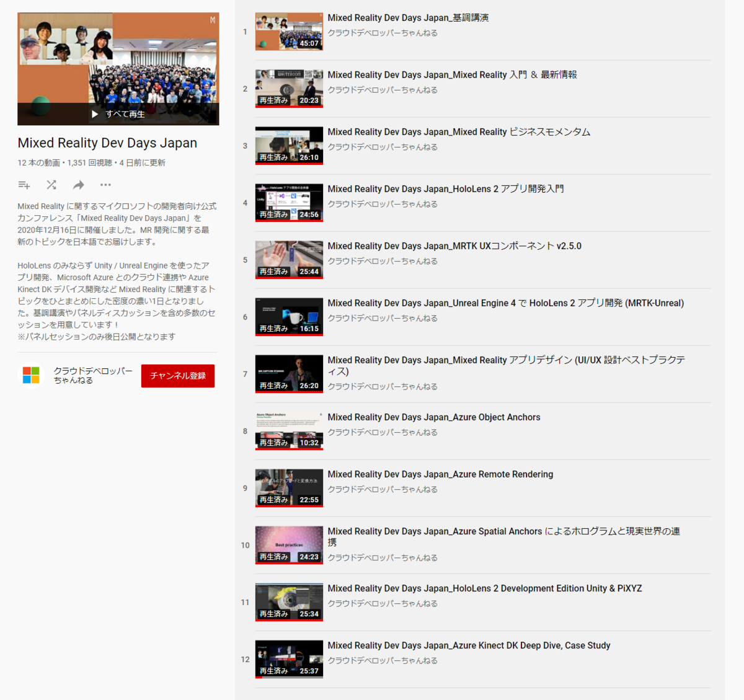Screen dimensions: 744x700
Task: Click the save playlist icon
Action: pos(24,185)
